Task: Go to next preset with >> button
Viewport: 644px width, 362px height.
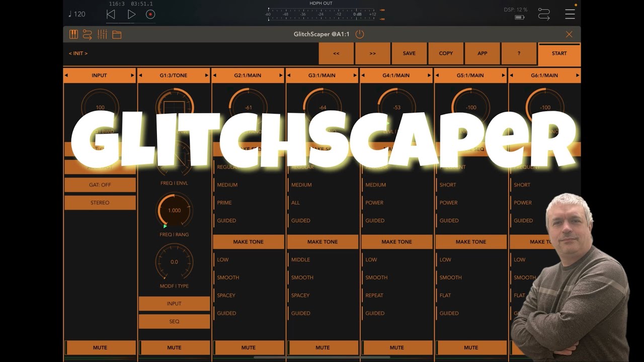Action: pos(373,53)
